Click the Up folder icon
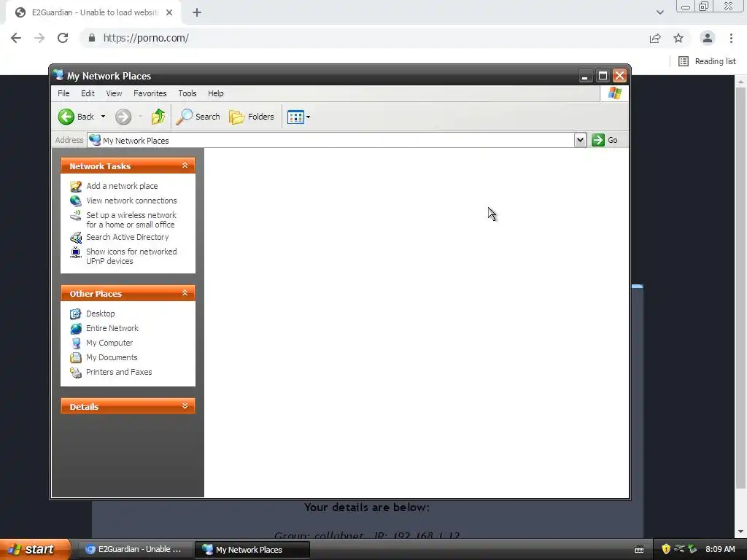Viewport: 747px width, 560px height. click(x=158, y=117)
